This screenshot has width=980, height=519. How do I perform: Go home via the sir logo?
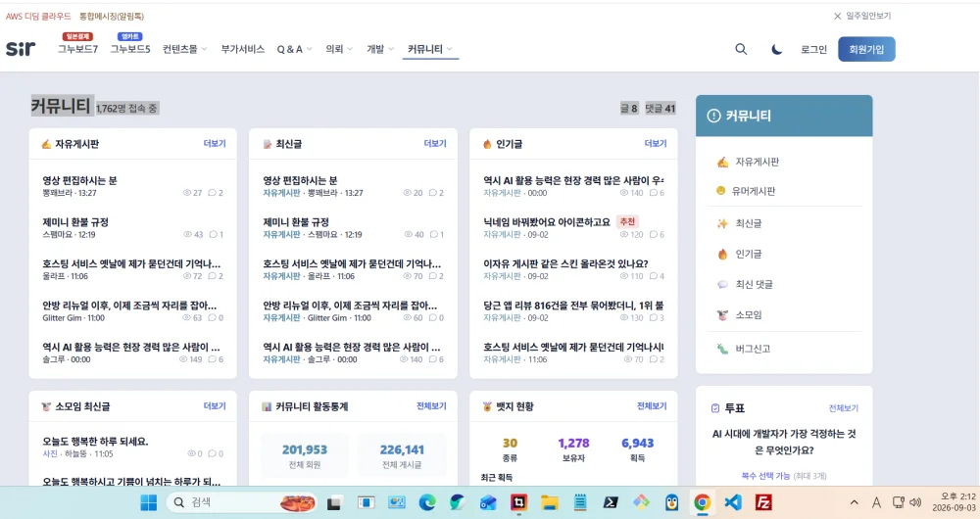(x=21, y=48)
